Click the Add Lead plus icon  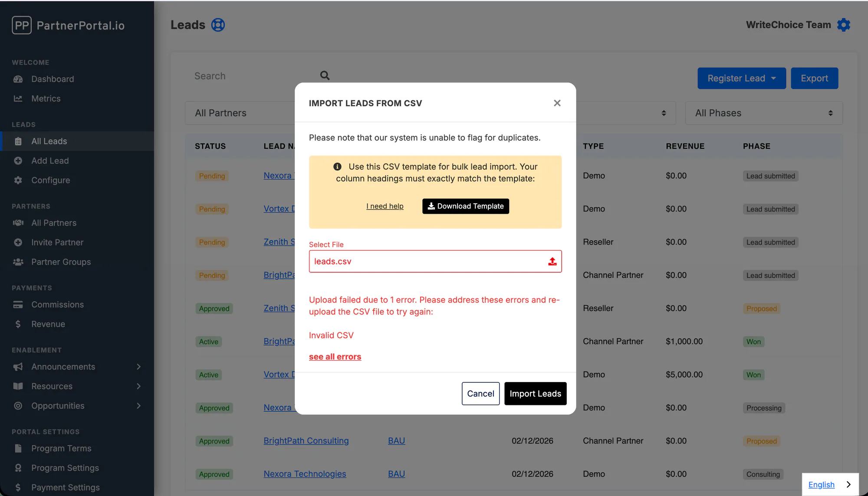(x=18, y=161)
